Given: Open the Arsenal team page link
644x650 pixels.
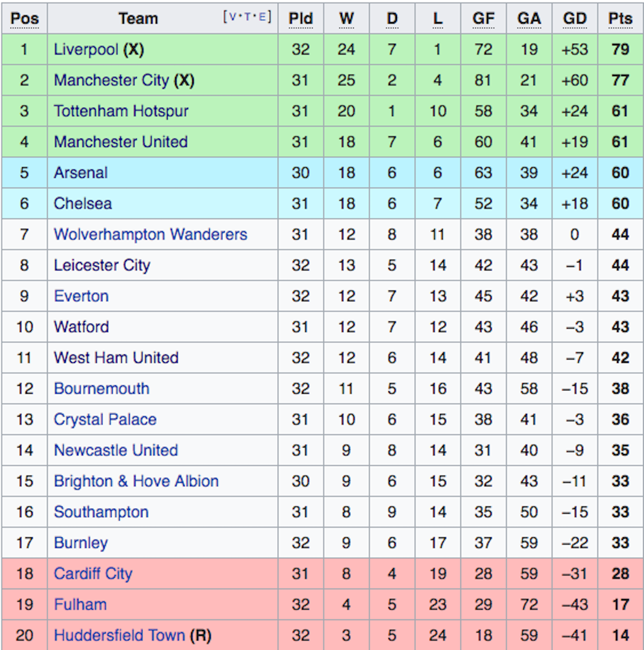Looking at the screenshot, I should tap(80, 173).
